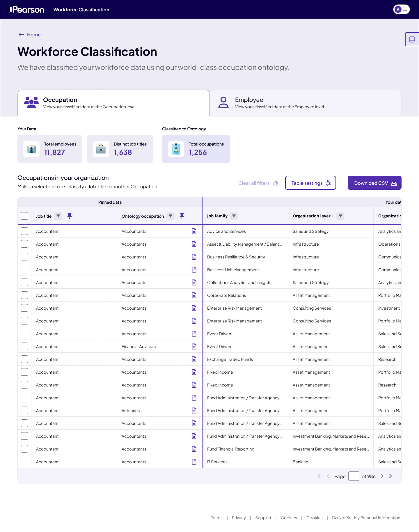
Task: Select the Occupation tab
Action: click(x=113, y=103)
